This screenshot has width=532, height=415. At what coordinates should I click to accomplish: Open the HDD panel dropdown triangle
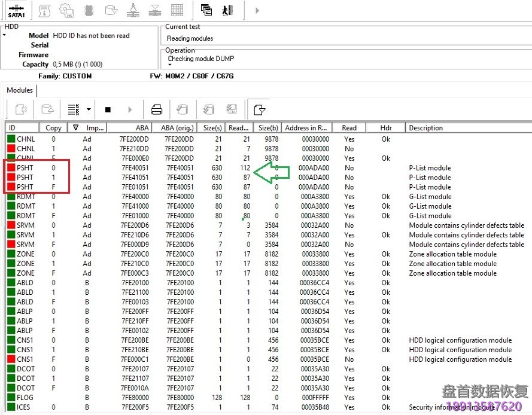click(x=5, y=35)
